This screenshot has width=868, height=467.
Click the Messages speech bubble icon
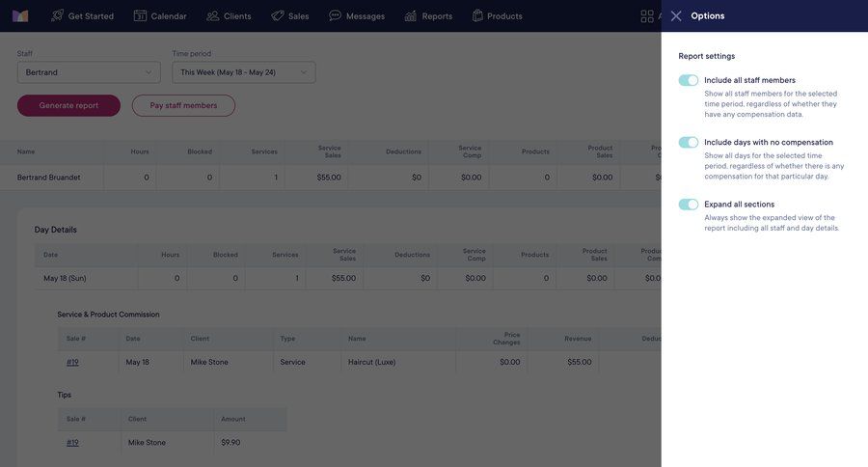(335, 15)
